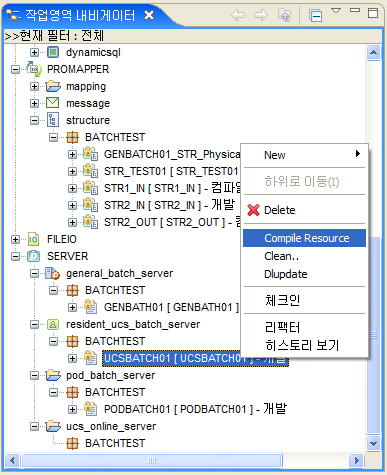Expand the STR1_IN structure node
The width and height of the screenshot is (387, 475).
[x=72, y=188]
